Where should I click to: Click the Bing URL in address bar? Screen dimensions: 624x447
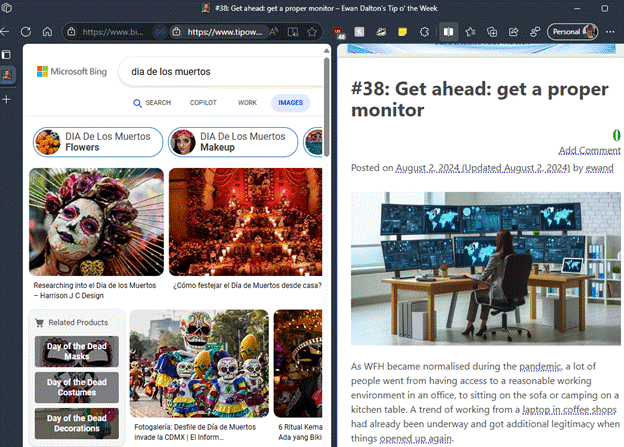tap(113, 32)
